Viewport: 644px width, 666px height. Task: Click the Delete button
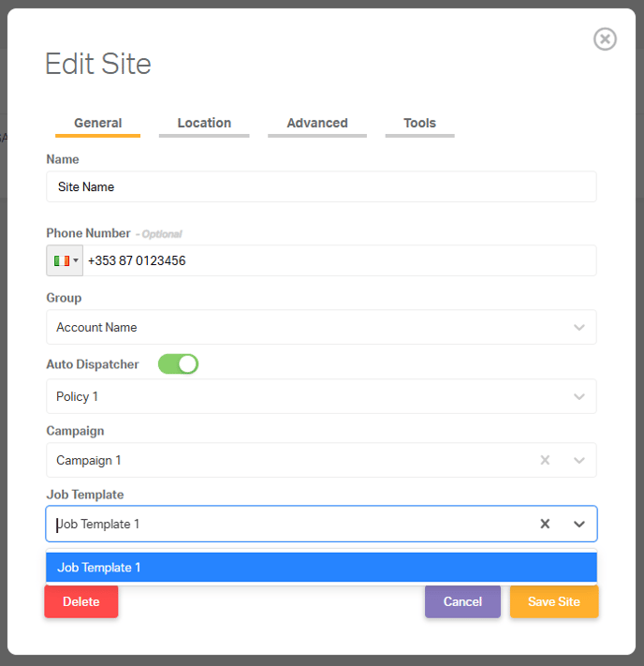pyautogui.click(x=81, y=601)
